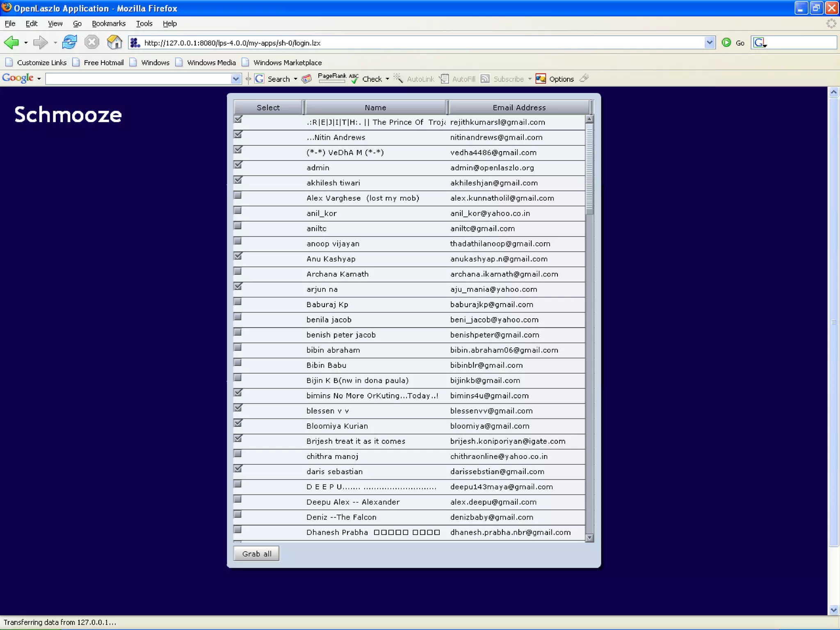
Task: Expand the address bar URL dropdown
Action: (x=710, y=43)
